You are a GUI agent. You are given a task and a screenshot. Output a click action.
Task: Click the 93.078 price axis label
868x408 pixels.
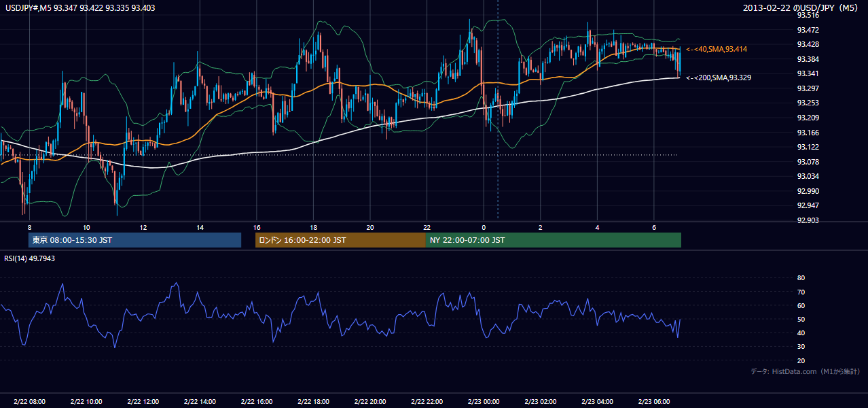(808, 162)
